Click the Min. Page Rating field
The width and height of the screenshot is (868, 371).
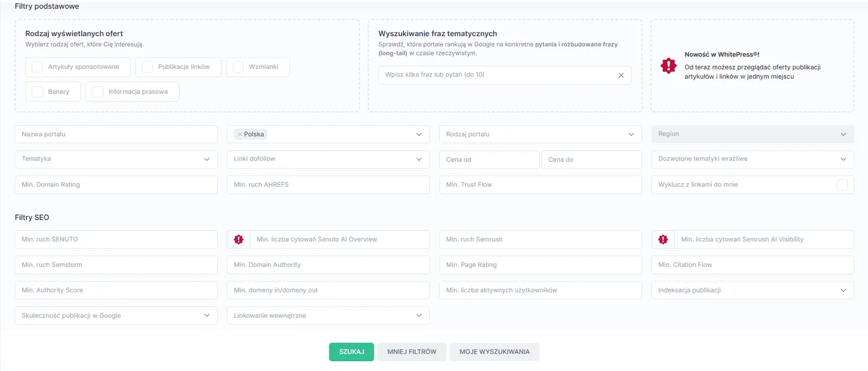tap(540, 265)
